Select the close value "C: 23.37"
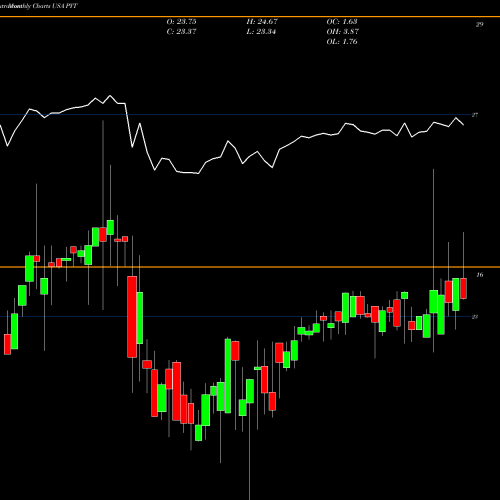This screenshot has height=500, width=500. click(x=181, y=32)
